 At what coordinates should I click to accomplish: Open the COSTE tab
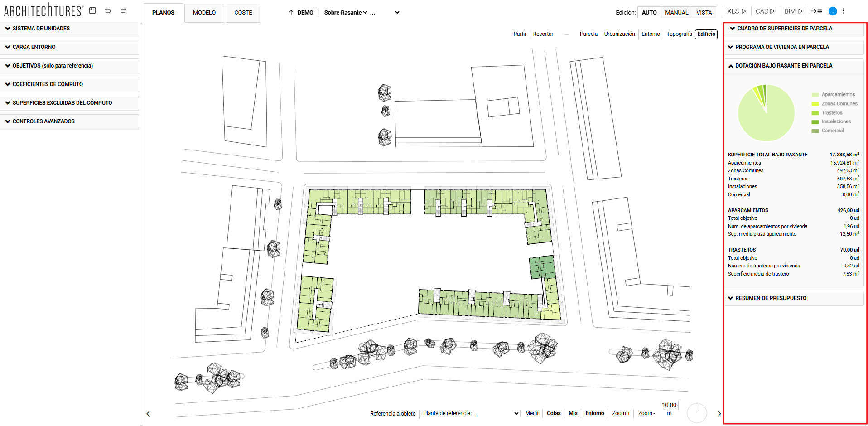coord(243,13)
